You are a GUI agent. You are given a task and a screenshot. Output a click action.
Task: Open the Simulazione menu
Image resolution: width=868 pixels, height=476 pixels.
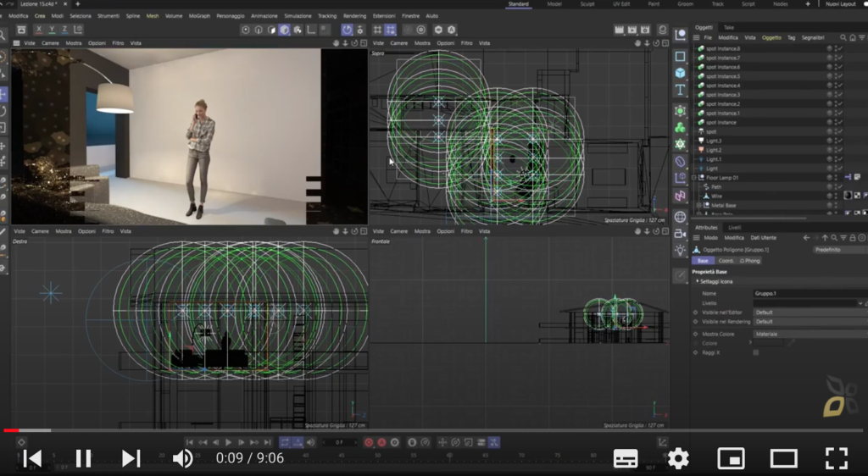point(298,15)
